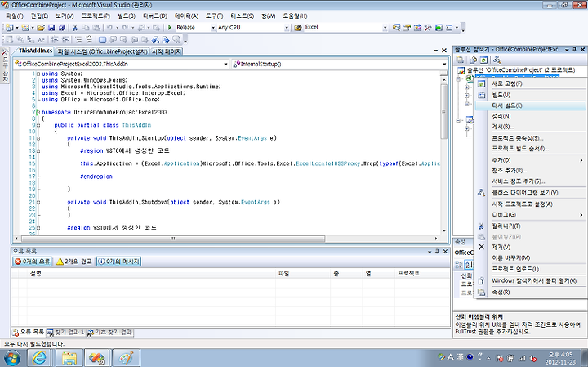Collapse the namespace OfficeCombineProjectExcel2003 outline
The image size is (588, 367).
tap(38, 112)
